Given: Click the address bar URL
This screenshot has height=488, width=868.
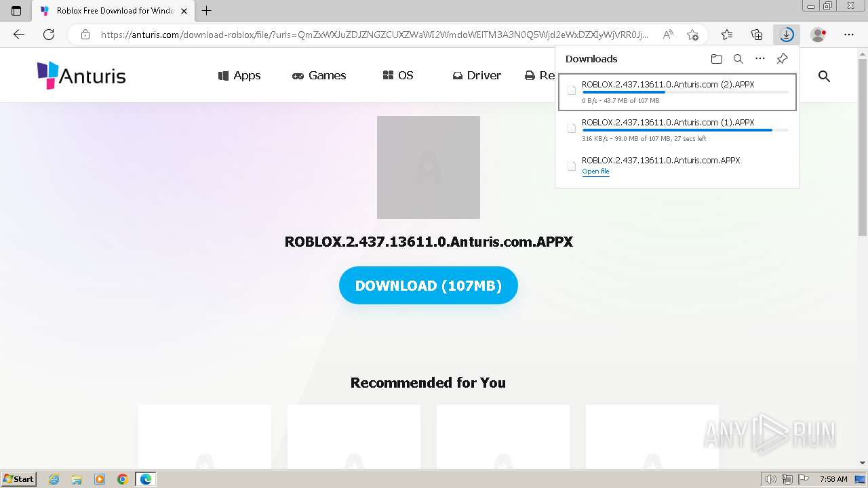Looking at the screenshot, I should tap(374, 35).
